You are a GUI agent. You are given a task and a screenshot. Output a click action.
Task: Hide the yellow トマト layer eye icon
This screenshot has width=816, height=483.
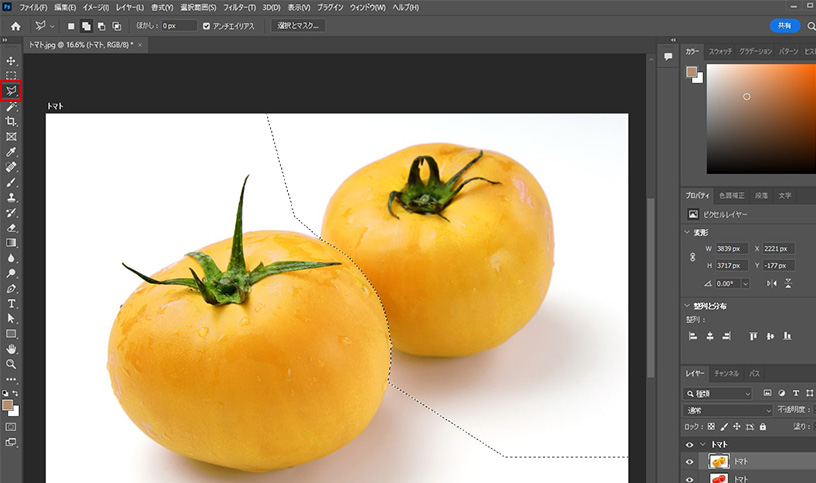coord(690,462)
